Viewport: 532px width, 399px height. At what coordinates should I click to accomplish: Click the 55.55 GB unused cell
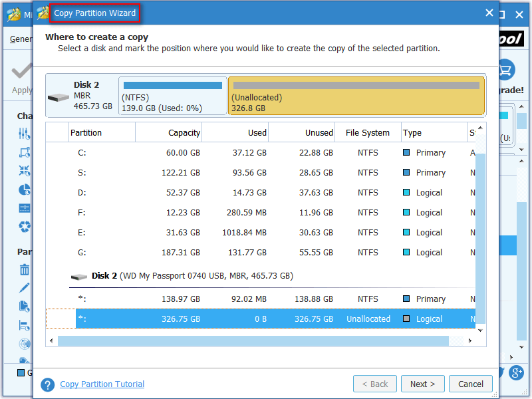(316, 253)
